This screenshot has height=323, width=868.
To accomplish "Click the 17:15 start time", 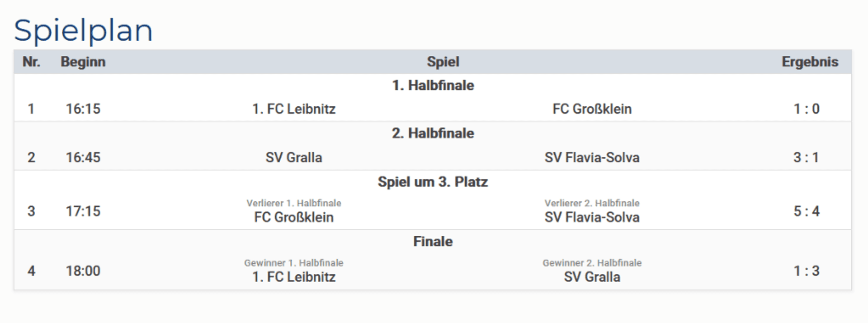I will coord(83,211).
